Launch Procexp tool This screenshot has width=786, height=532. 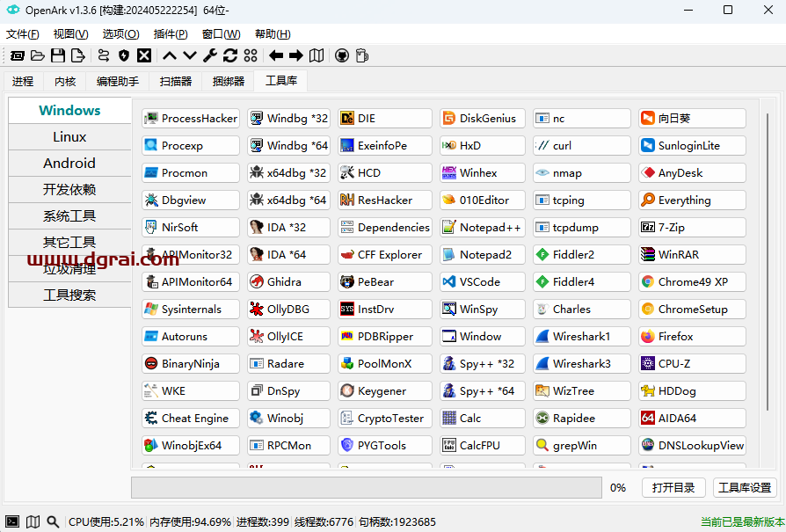pyautogui.click(x=191, y=145)
